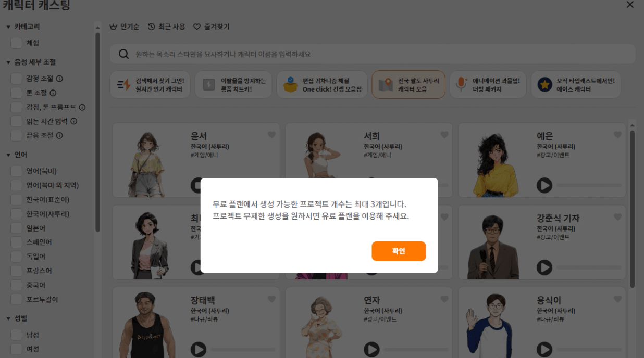Favorite 윤서 with the heart icon
Screen dimensions: 644x358
[271, 135]
